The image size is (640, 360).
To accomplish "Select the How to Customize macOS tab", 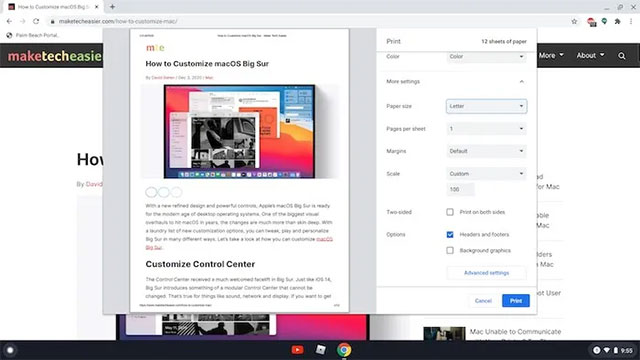I will pos(54,7).
